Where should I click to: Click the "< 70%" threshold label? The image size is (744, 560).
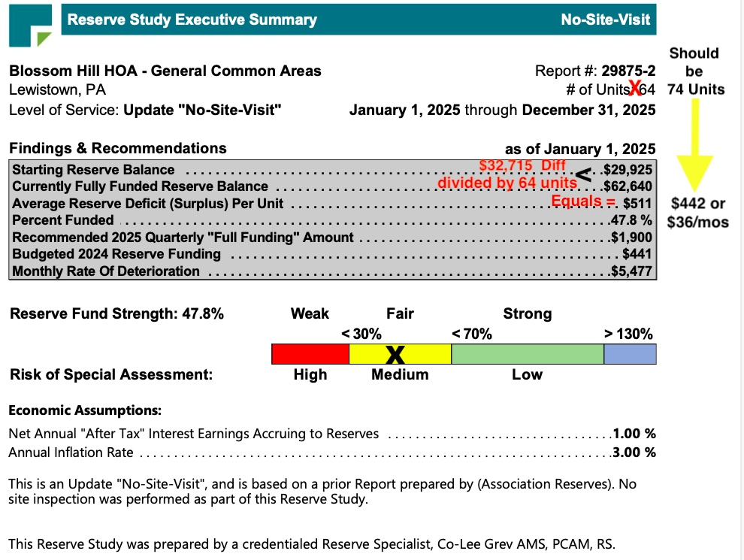[472, 334]
